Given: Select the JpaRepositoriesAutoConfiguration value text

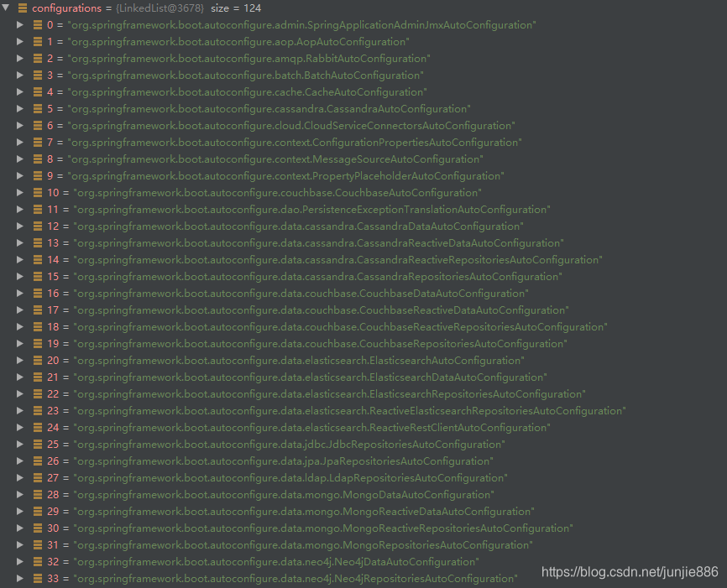Looking at the screenshot, I should pyautogui.click(x=283, y=461).
